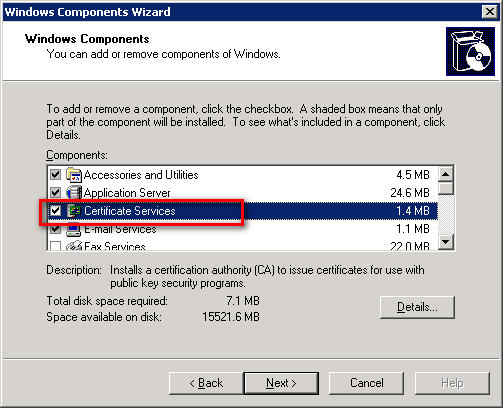This screenshot has height=408, width=503.
Task: Click the Accessories and Utilities folder icon
Action: [x=74, y=175]
